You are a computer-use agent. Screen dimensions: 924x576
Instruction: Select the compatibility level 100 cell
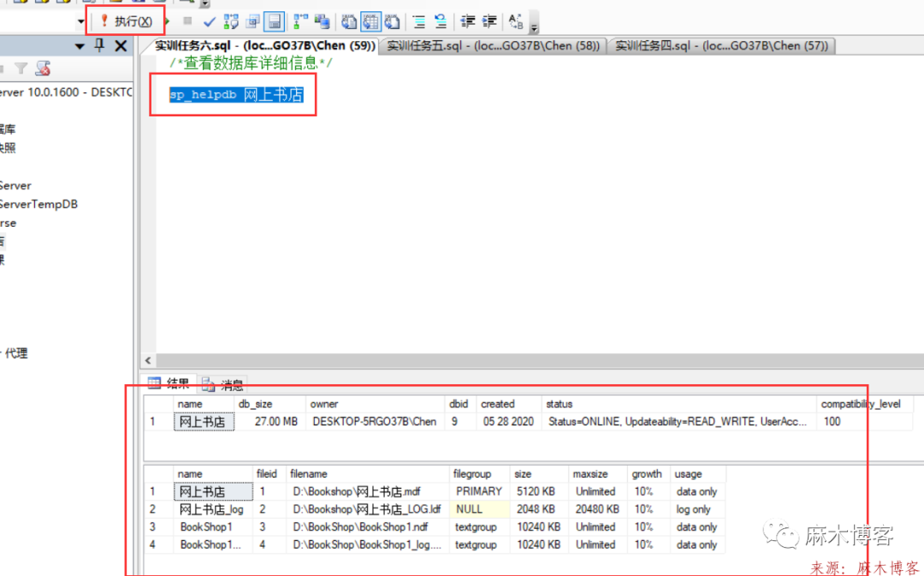865,422
